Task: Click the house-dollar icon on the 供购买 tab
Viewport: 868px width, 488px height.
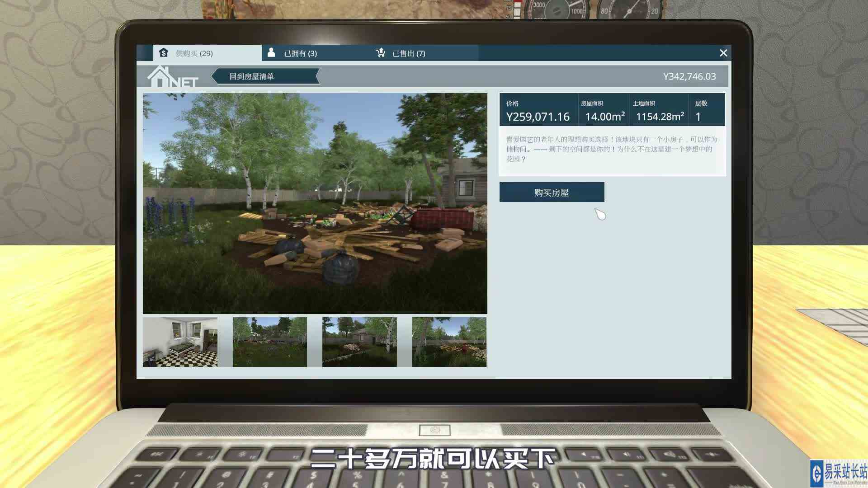Action: tap(164, 53)
